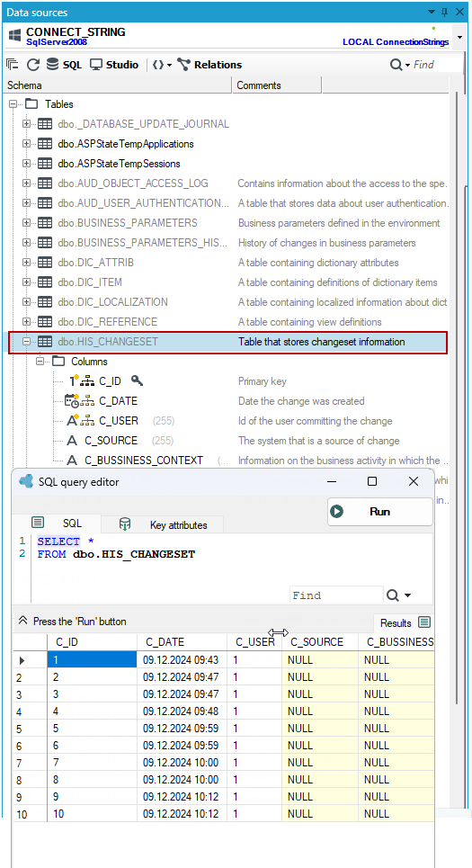472x868 pixels.
Task: Open the Results tab
Action: (405, 622)
